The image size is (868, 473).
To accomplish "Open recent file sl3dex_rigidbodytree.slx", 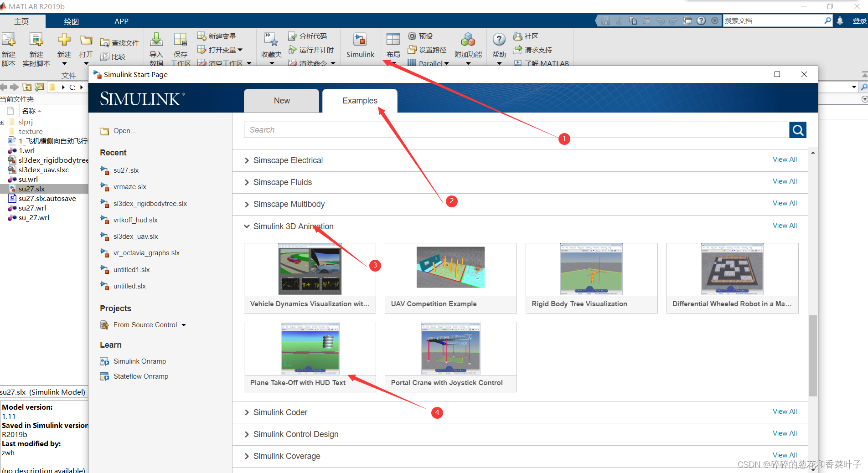I will click(144, 204).
